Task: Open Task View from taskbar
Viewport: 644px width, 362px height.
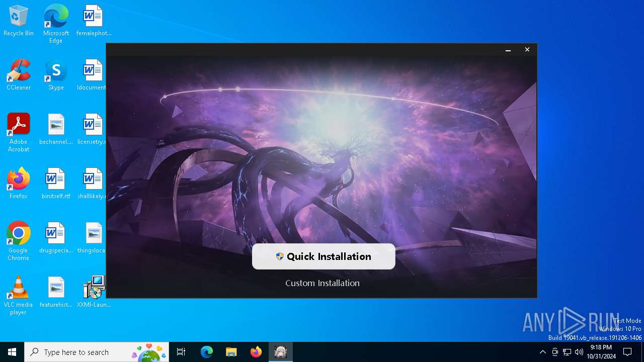Action: coord(181,352)
